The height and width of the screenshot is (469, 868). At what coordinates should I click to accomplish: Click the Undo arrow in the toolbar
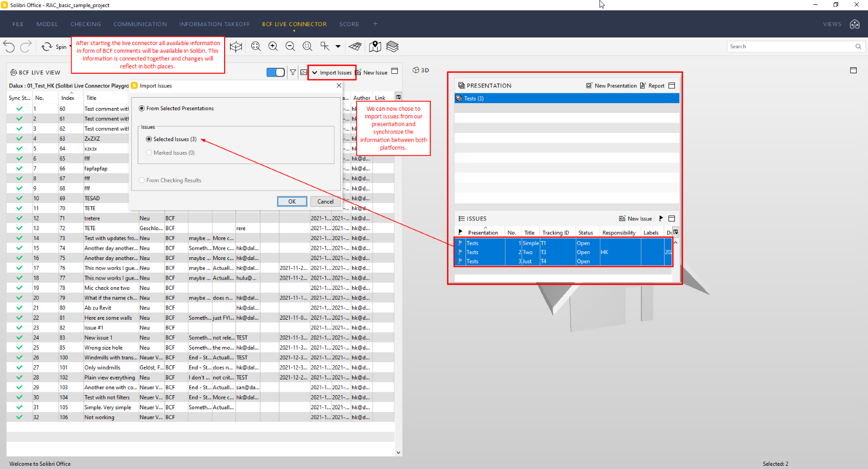tap(9, 47)
